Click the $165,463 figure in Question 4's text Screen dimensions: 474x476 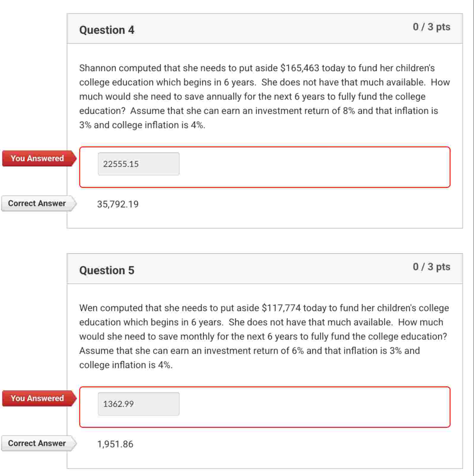coord(299,67)
